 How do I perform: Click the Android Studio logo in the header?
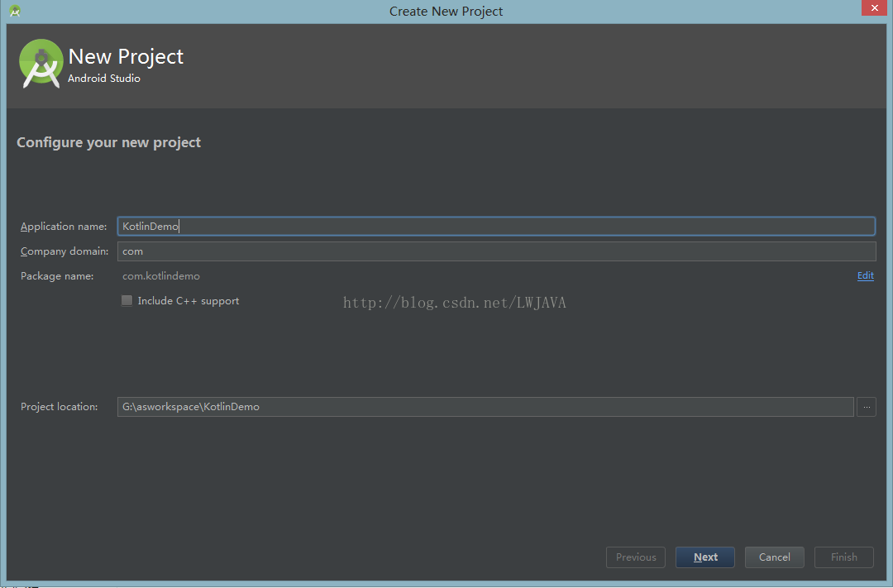[x=41, y=63]
